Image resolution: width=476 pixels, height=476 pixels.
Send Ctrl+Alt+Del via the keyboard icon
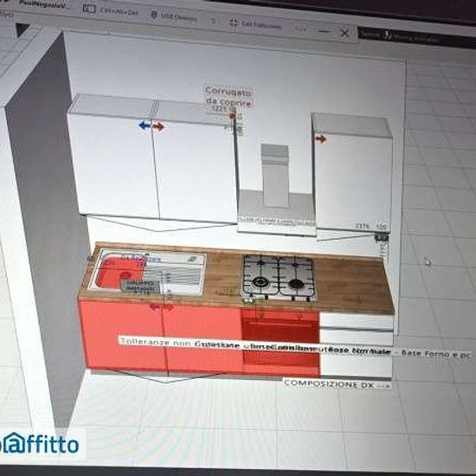click(89, 9)
